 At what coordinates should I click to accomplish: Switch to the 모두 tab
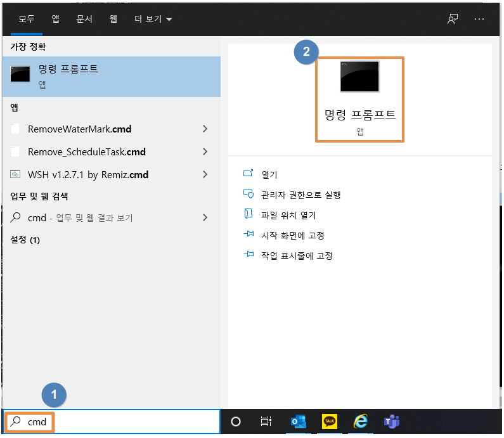[27, 19]
